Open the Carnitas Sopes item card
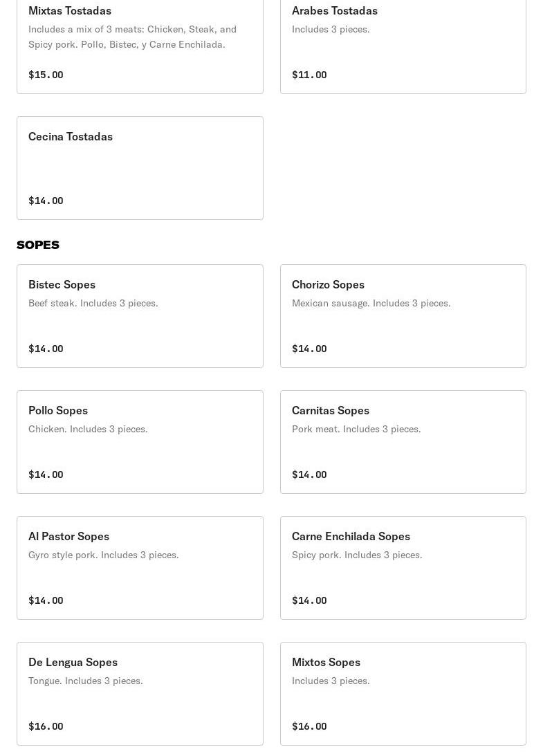The width and height of the screenshot is (543, 756). pyautogui.click(x=403, y=441)
